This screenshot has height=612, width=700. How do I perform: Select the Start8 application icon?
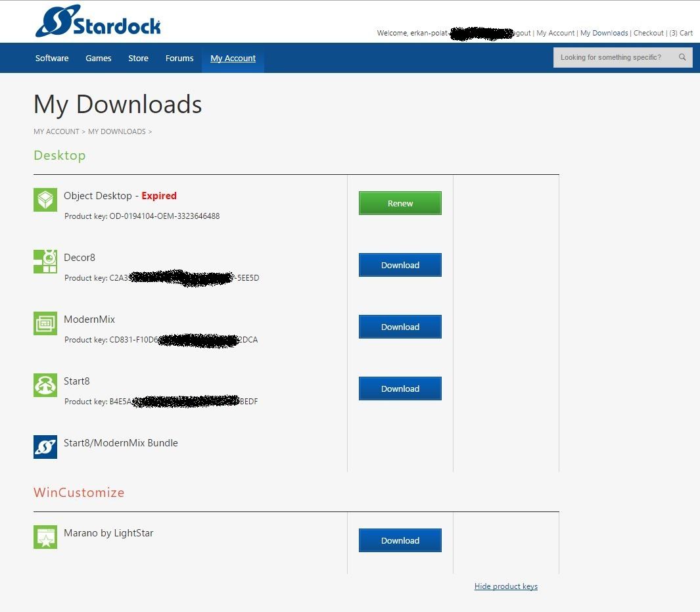point(45,385)
